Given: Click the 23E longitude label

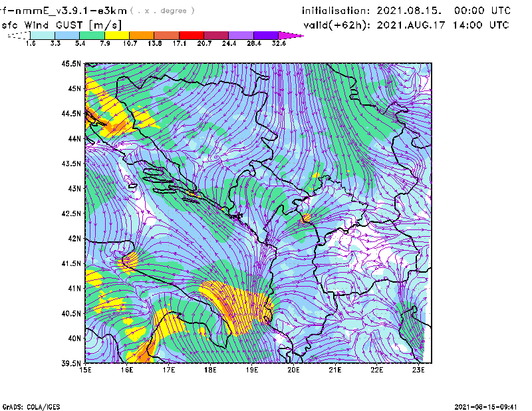Looking at the screenshot, I should (x=418, y=370).
